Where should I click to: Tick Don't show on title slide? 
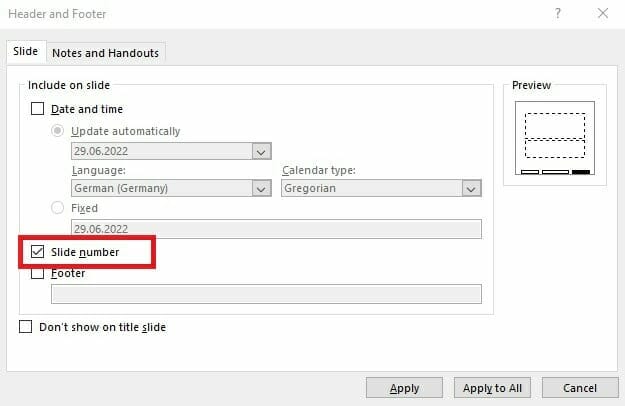(x=26, y=327)
